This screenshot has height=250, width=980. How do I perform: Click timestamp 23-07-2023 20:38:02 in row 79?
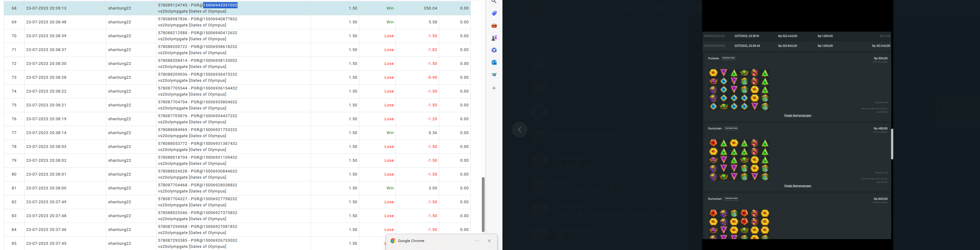point(46,161)
